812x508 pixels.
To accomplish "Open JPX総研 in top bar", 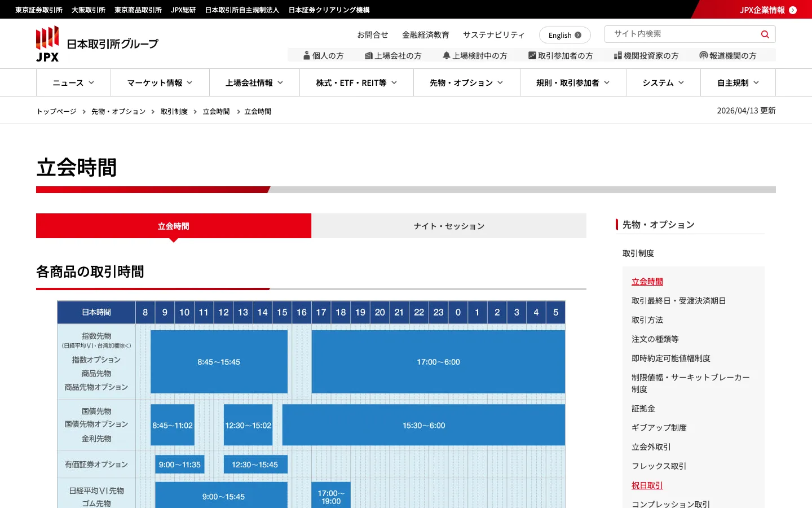I will click(x=183, y=10).
